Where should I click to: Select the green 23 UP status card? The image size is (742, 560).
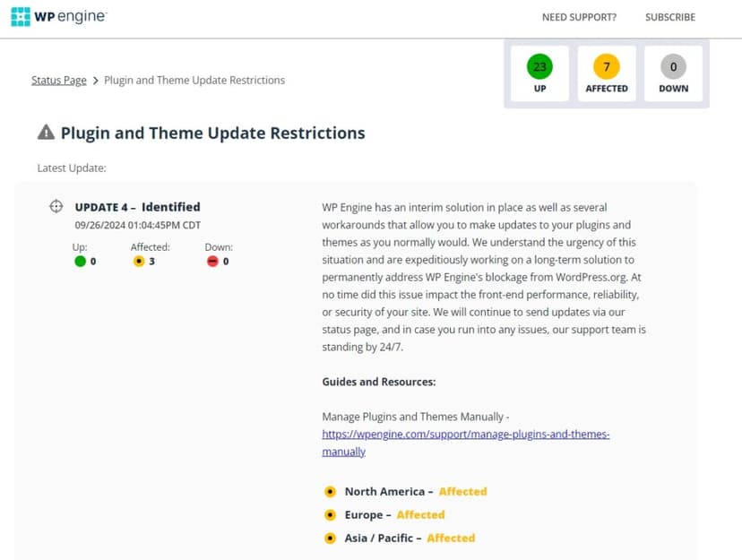pyautogui.click(x=540, y=73)
